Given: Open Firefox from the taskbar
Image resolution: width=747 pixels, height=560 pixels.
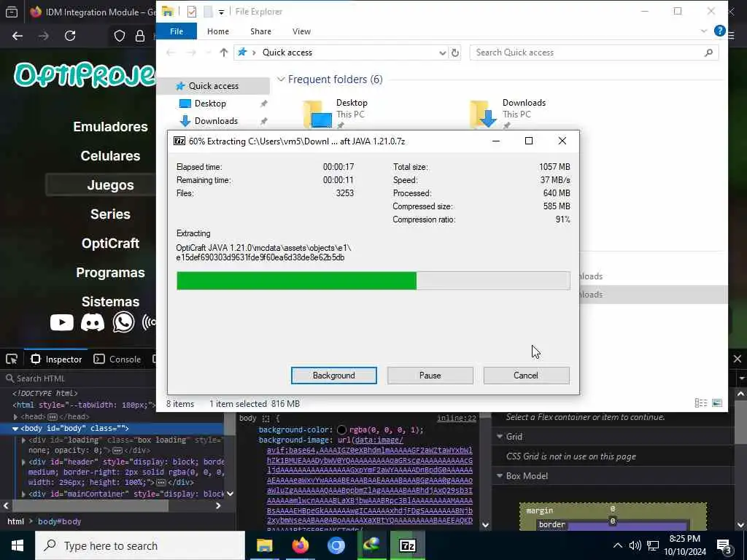Looking at the screenshot, I should pos(300,545).
